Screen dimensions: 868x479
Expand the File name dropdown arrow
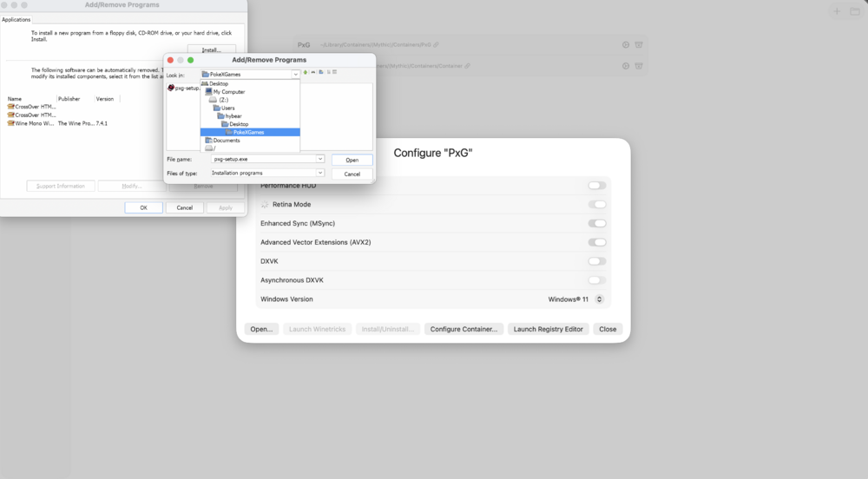click(x=320, y=159)
